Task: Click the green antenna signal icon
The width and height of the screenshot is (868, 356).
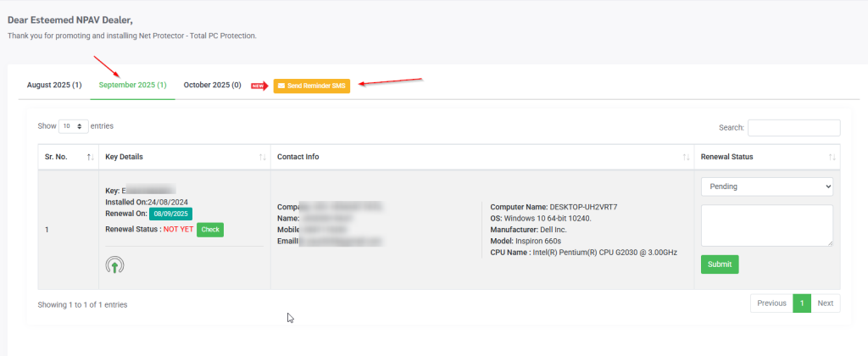Action: (x=115, y=264)
